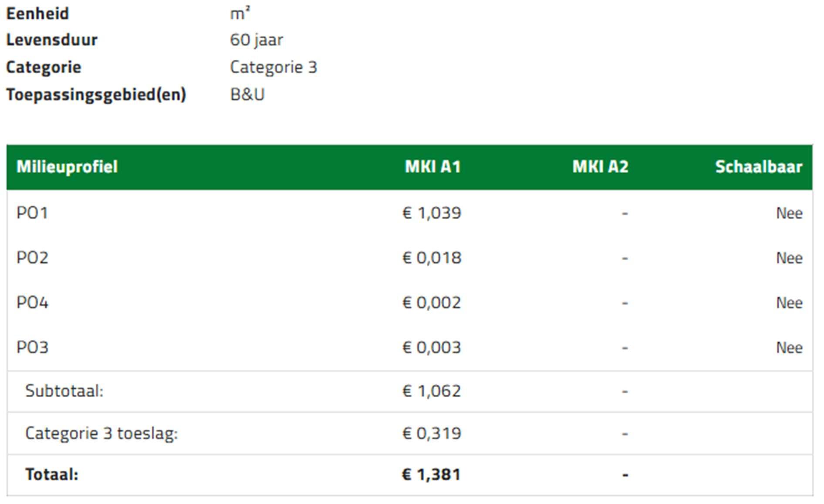Select the PO2 row label
824x504 pixels.
coord(32,258)
